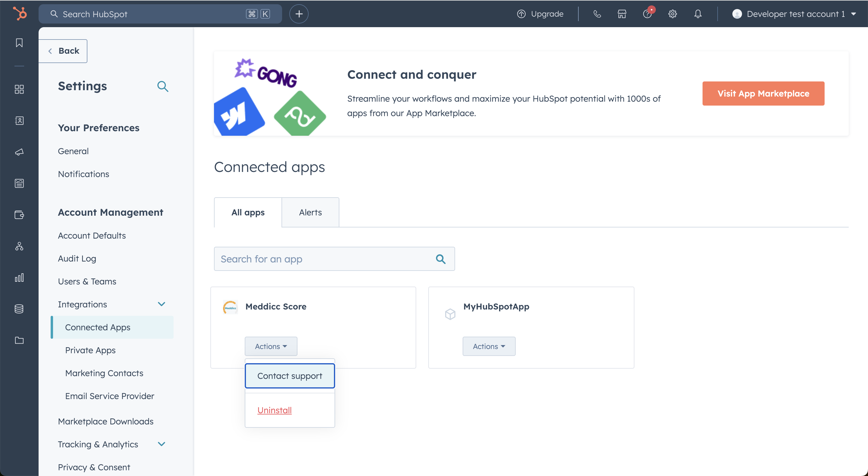Open the bookmarks icon in left rail
Screen dimensions: 868x476
pos(19,43)
